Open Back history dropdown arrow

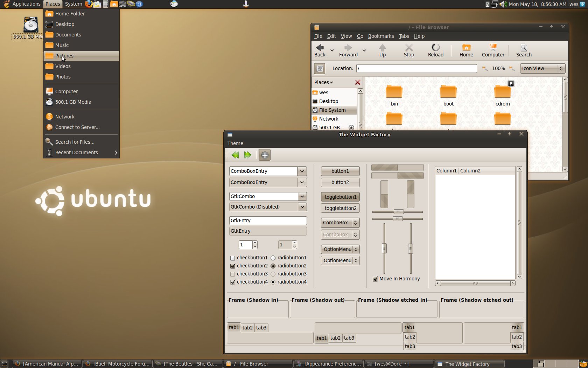[x=332, y=50]
